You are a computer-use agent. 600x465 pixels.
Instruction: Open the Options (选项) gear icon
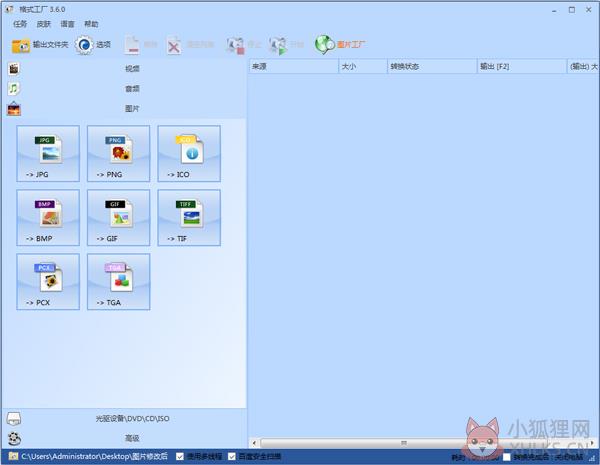[84, 45]
